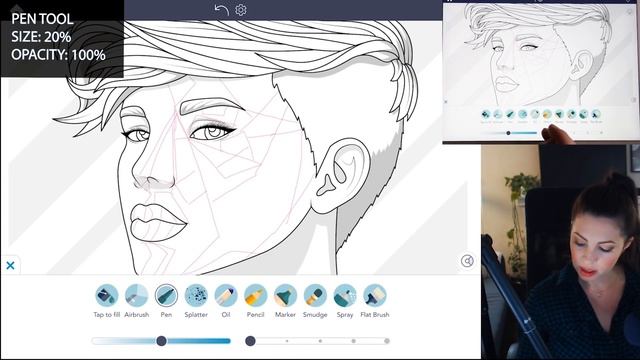
Task: Click the second opacity stop dot
Action: 287,341
